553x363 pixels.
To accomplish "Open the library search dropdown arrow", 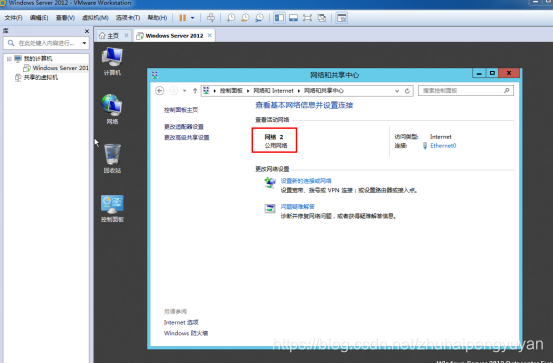I will (x=84, y=43).
